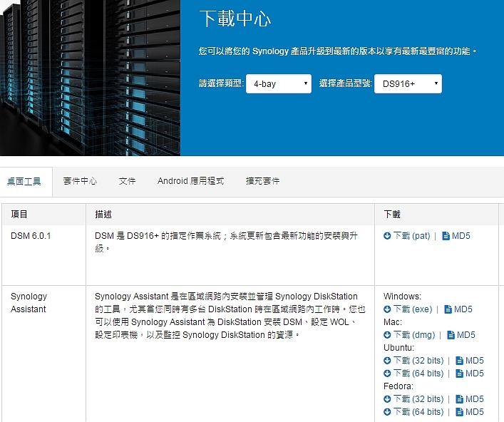Screen dimensions: 504x422
Task: Click the Fedora 64 bits download icon
Action: [387, 412]
